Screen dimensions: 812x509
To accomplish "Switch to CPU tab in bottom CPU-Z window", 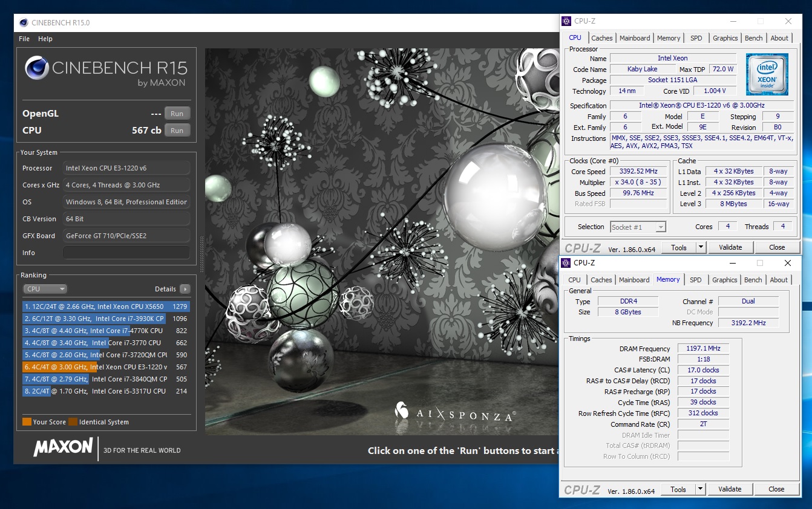I will point(575,280).
